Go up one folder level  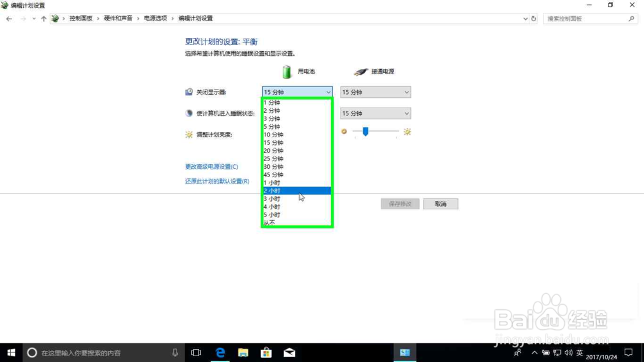coord(44,19)
